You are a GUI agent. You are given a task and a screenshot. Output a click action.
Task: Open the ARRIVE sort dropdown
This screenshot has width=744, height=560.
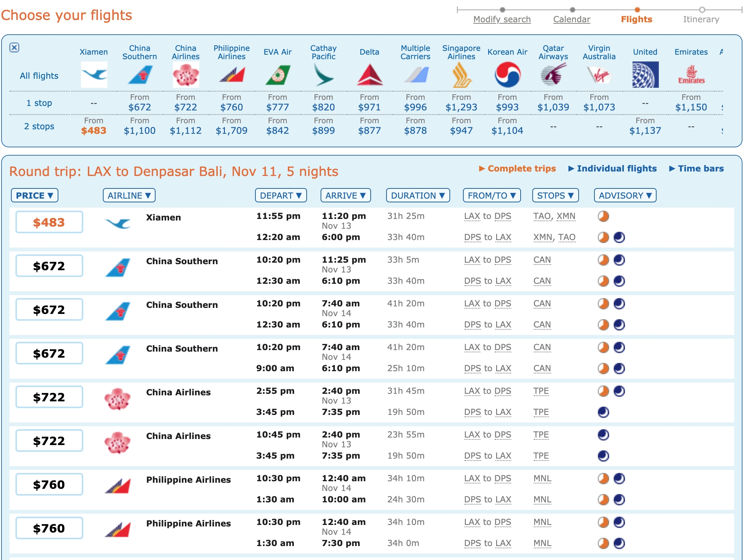click(346, 195)
